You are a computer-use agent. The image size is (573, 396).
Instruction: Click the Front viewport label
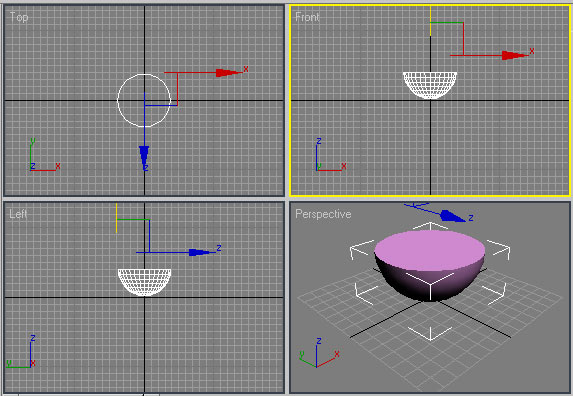(307, 17)
